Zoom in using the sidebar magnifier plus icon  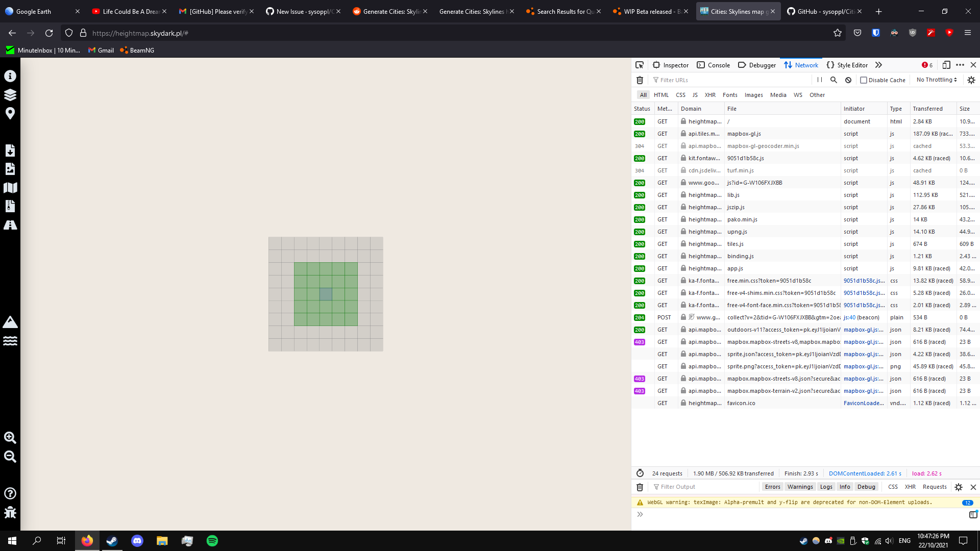10,438
